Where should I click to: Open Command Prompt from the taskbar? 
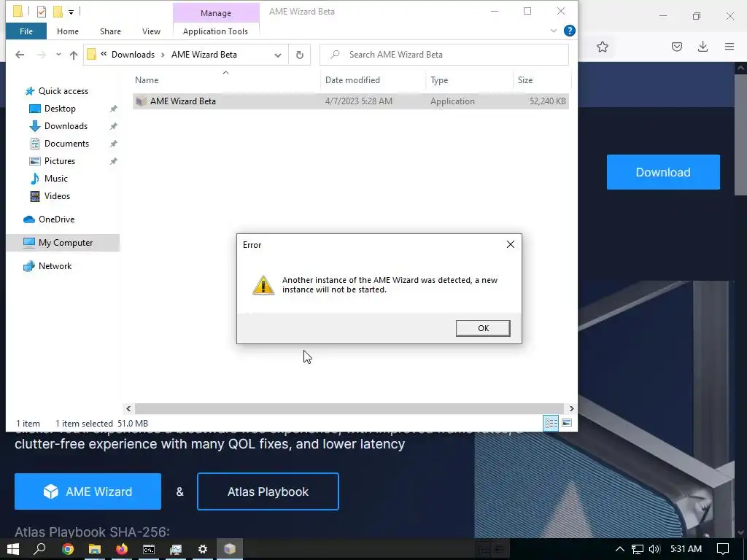click(x=149, y=549)
